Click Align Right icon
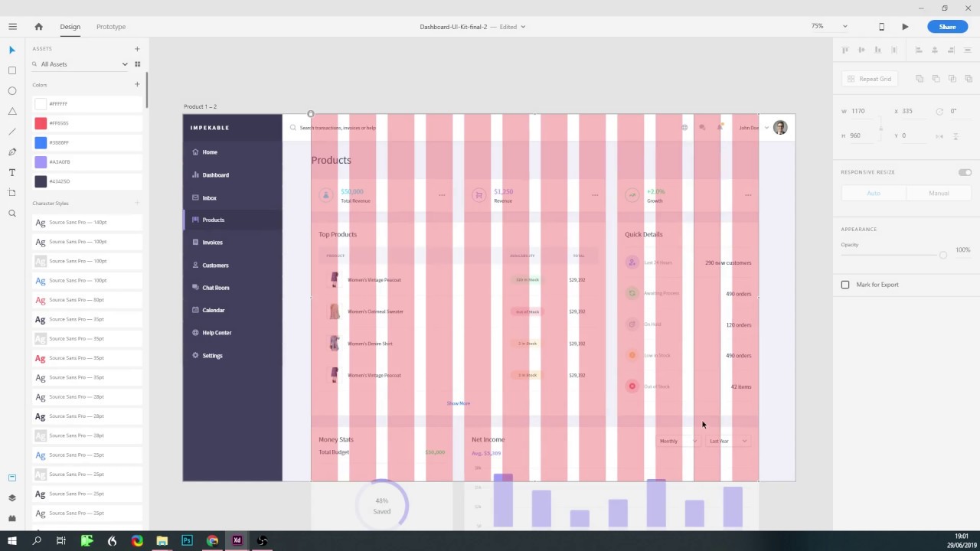Screen dimensions: 980x551 click(951, 50)
